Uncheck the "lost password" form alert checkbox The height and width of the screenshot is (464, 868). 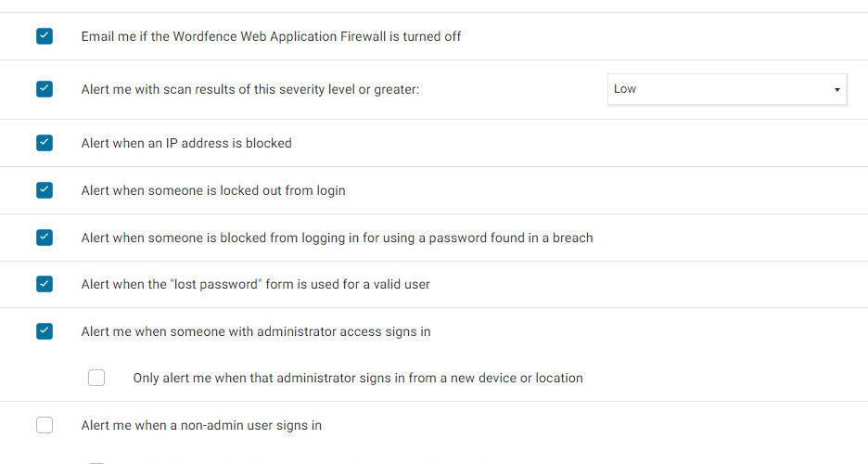point(45,284)
